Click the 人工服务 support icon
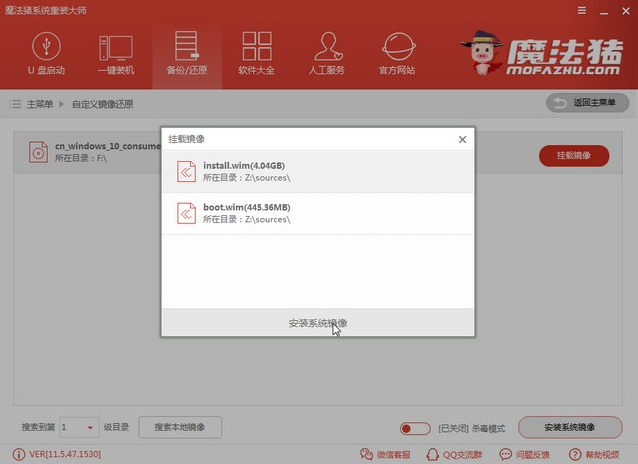This screenshot has width=638, height=464. tap(328, 54)
